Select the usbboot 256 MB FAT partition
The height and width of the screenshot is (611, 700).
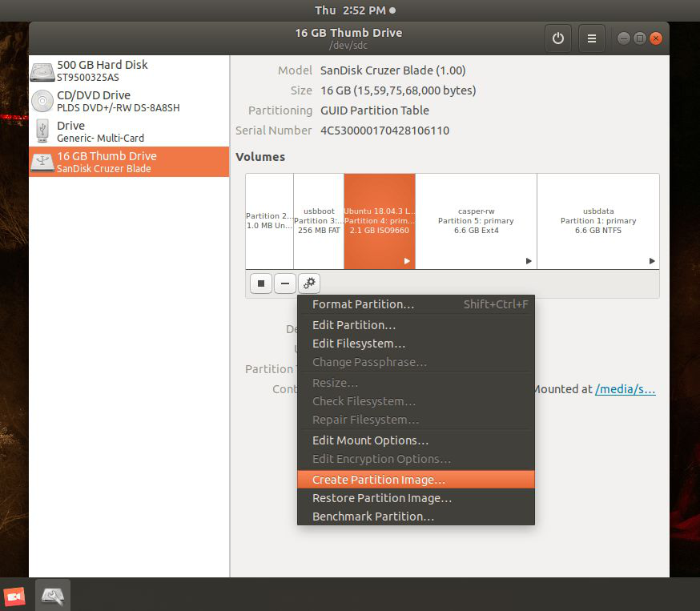pyautogui.click(x=318, y=221)
